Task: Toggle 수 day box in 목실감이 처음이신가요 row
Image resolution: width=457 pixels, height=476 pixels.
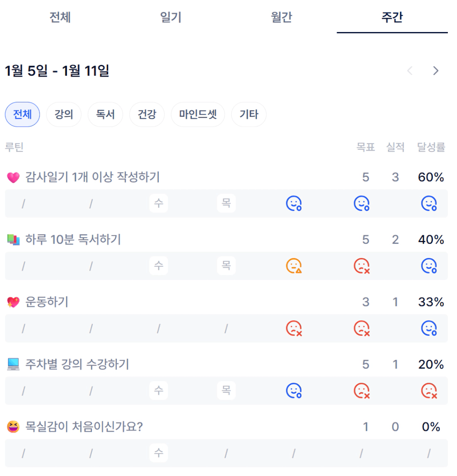Action: coord(158,453)
